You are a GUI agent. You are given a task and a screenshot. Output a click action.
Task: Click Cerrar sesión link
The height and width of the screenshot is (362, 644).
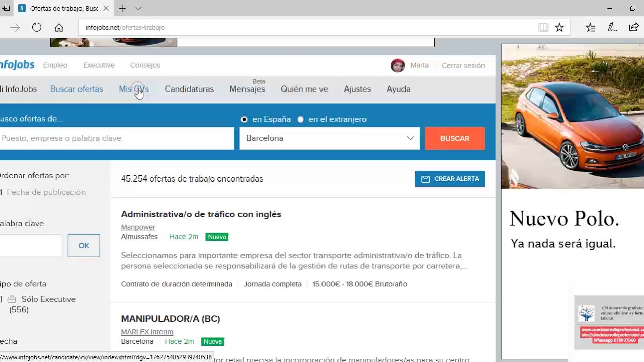[x=463, y=66]
